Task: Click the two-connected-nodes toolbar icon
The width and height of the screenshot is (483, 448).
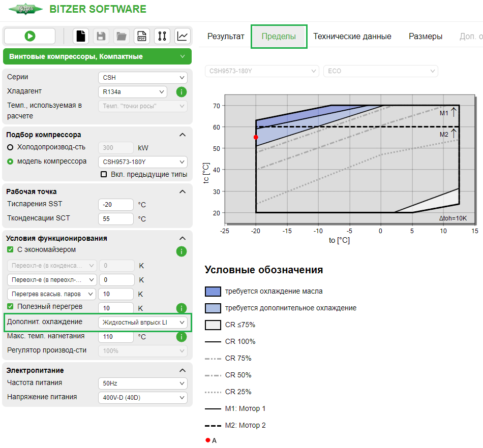Action: [x=162, y=36]
